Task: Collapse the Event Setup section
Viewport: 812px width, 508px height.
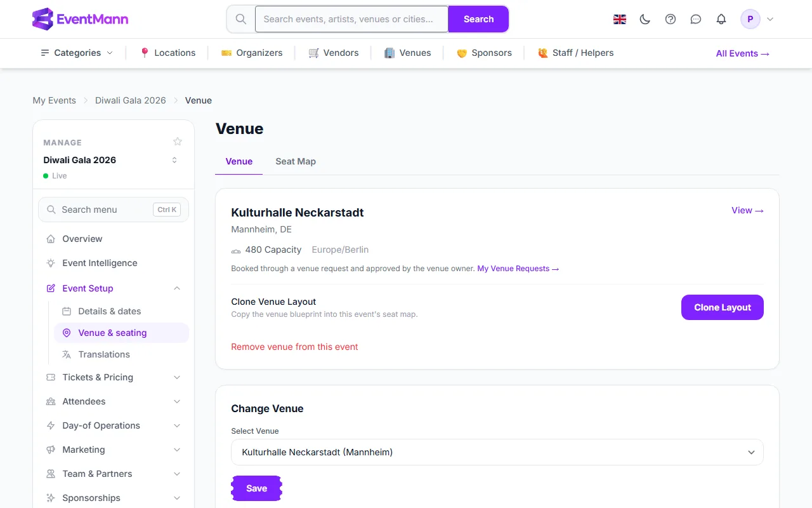Action: [x=114, y=288]
